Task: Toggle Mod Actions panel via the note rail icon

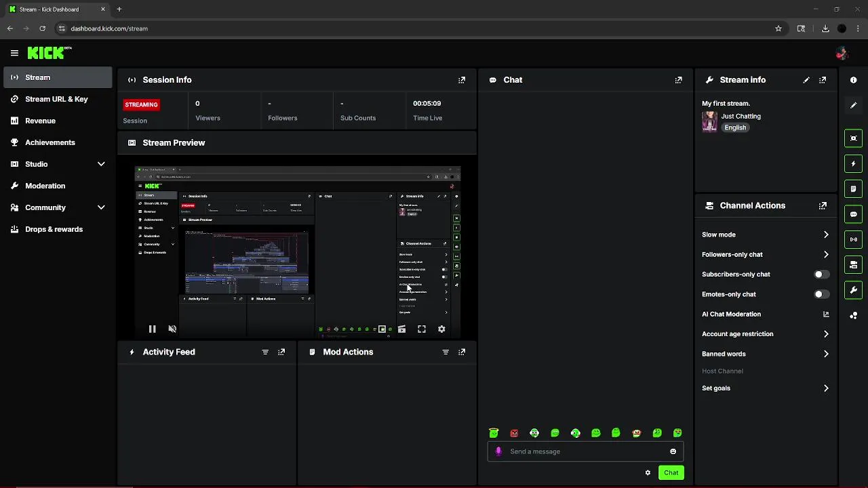Action: point(853,188)
